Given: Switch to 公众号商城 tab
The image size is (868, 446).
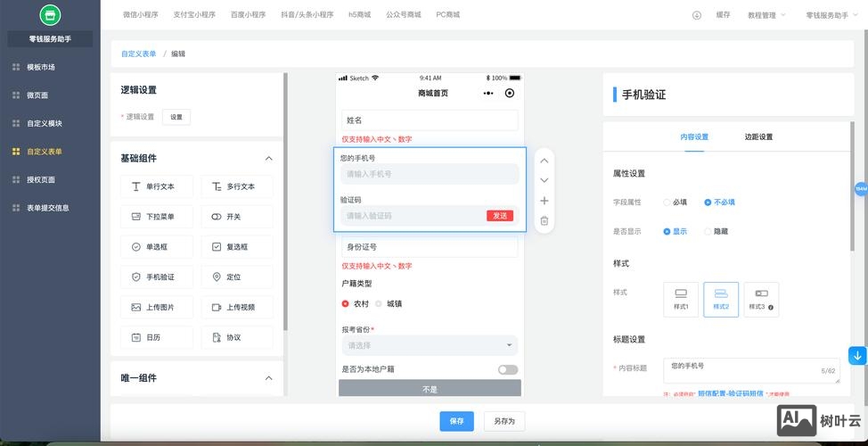Looking at the screenshot, I should point(404,15).
